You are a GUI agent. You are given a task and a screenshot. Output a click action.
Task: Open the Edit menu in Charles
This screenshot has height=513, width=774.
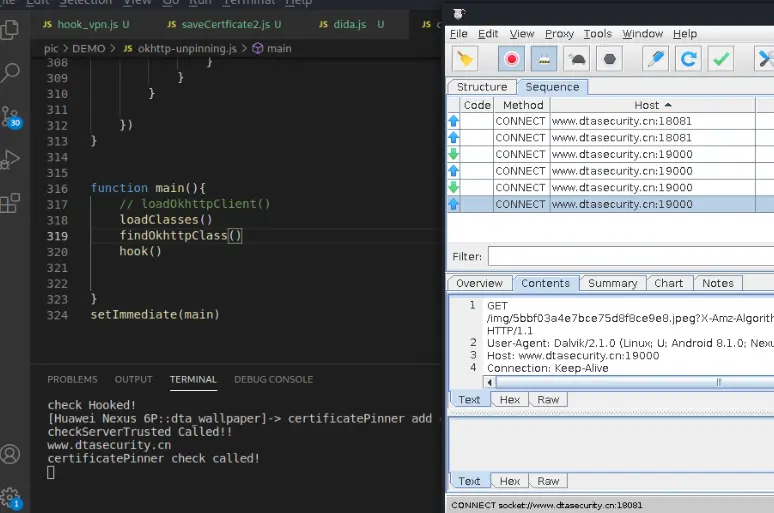pos(488,34)
